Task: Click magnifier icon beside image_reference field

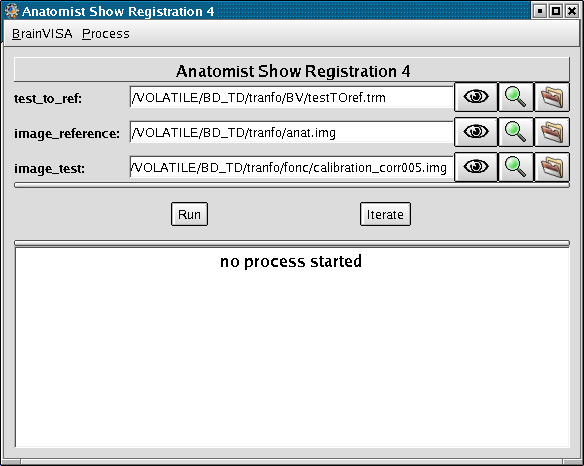Action: [515, 132]
